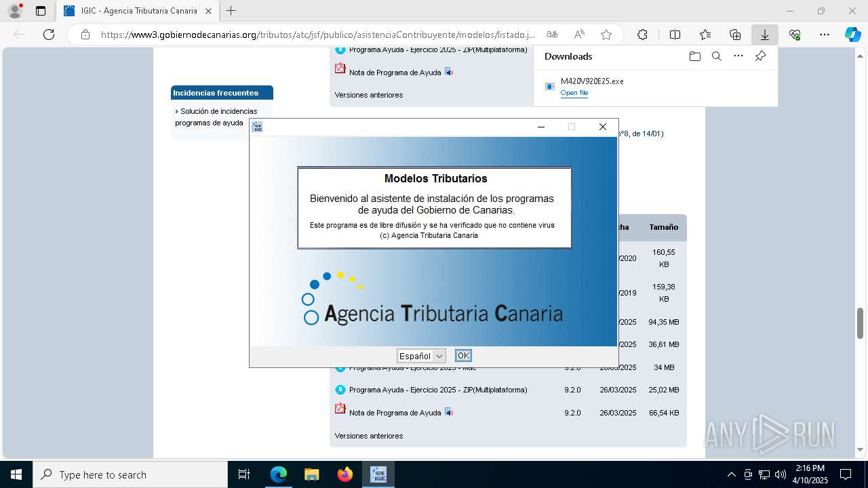
Task: Open Firefox from taskbar
Action: point(345,474)
